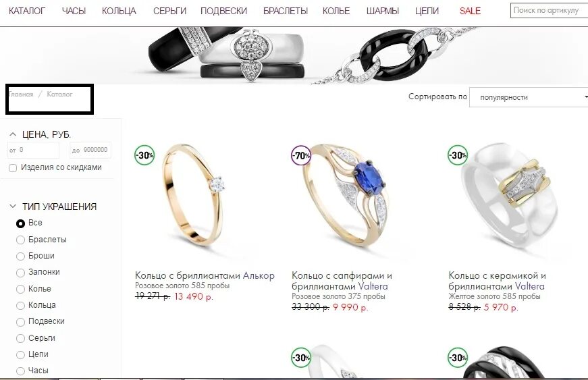Go to the ПОДВЕСКИ category
This screenshot has height=380, width=588.
pyautogui.click(x=223, y=11)
